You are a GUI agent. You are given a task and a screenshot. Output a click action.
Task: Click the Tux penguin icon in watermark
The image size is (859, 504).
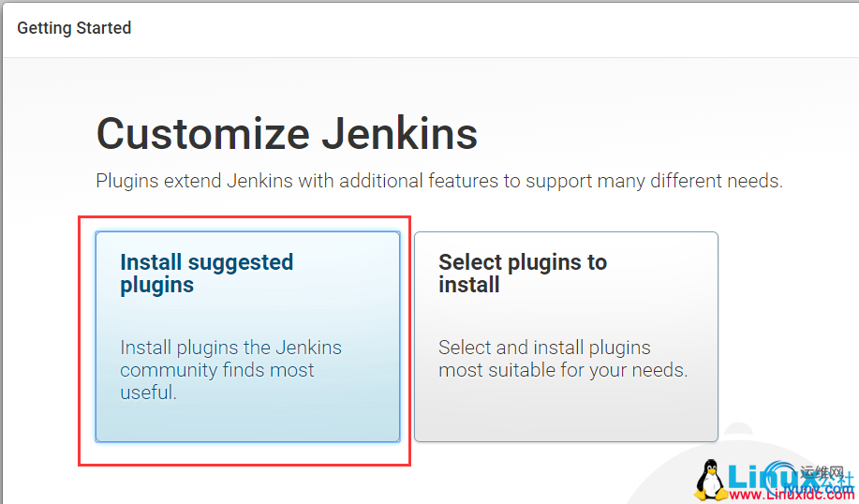(x=711, y=480)
